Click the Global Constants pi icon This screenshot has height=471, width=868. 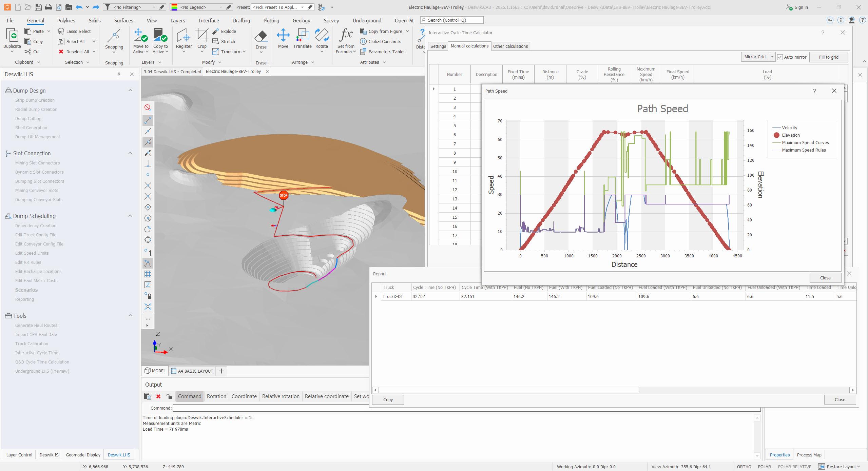pos(363,41)
